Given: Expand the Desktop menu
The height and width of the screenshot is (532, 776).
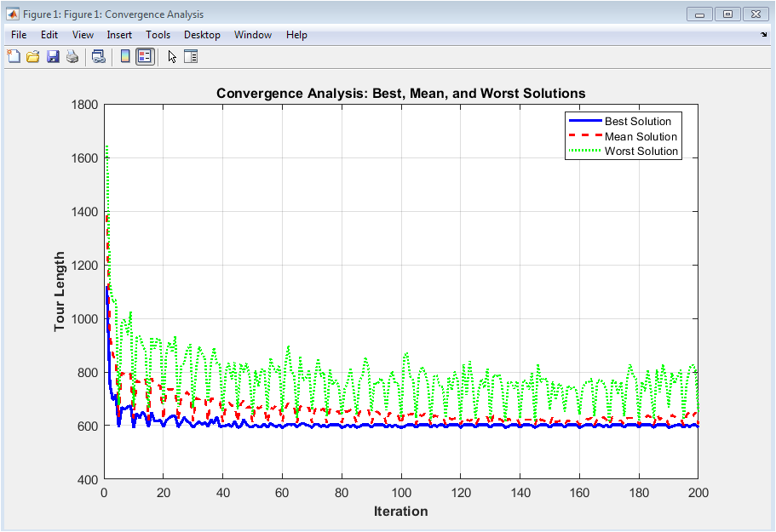Looking at the screenshot, I should click(x=202, y=35).
